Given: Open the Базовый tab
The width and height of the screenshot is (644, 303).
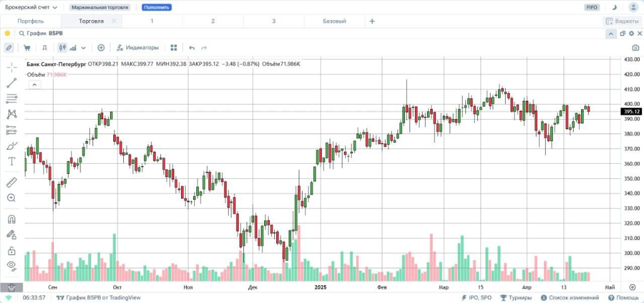Looking at the screenshot, I should tap(334, 21).
